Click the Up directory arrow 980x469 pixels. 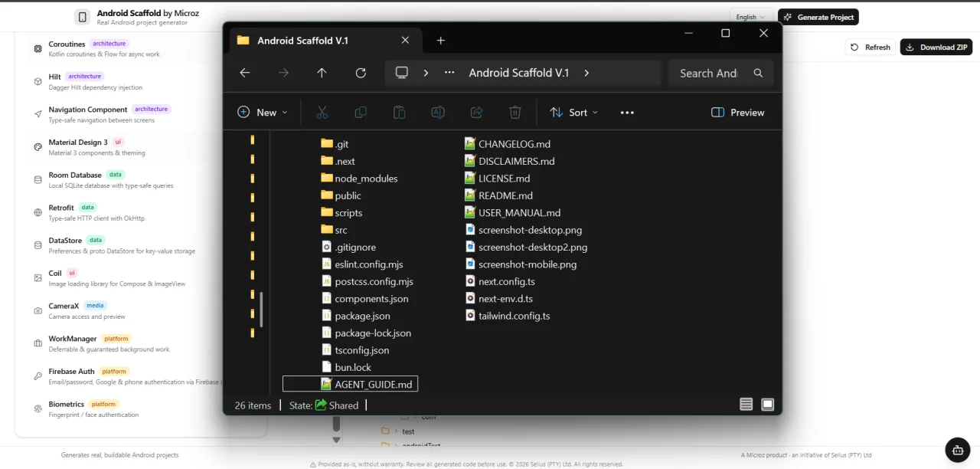coord(322,73)
